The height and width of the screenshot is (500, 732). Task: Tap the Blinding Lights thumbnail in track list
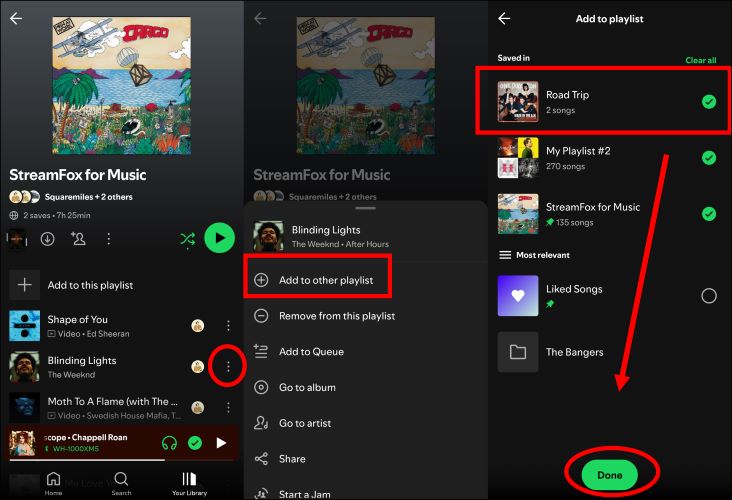(x=25, y=366)
